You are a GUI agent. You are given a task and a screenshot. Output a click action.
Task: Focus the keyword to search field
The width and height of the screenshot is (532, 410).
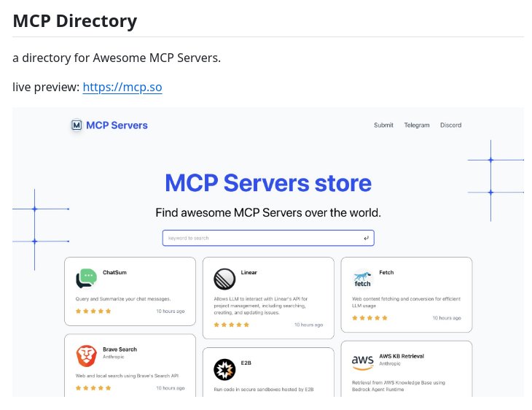tap(268, 238)
